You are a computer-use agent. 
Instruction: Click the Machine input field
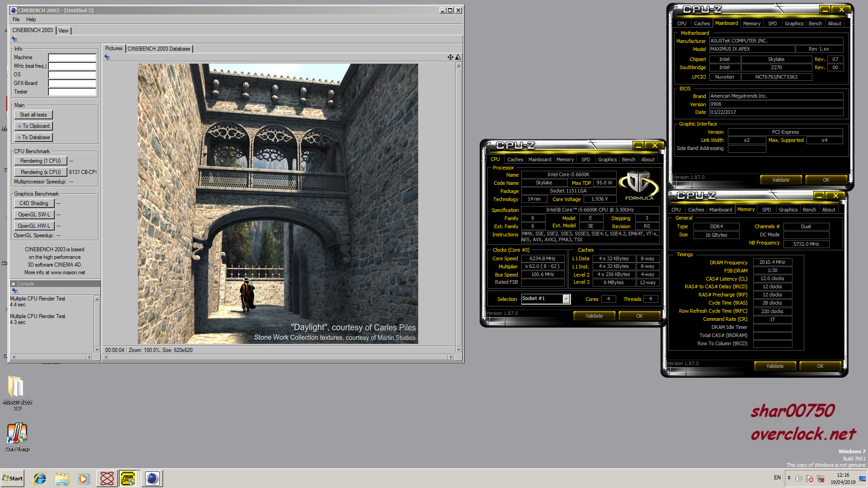(72, 57)
